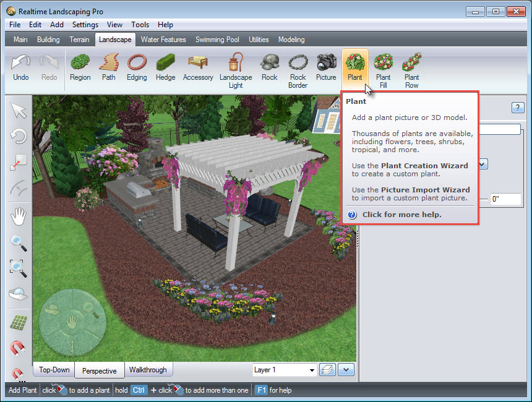Open the Help menu
Viewport: 532px width, 402px height.
point(165,25)
